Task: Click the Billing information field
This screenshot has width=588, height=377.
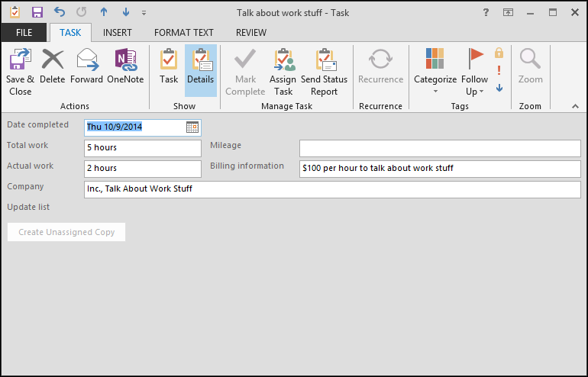Action: coord(440,169)
